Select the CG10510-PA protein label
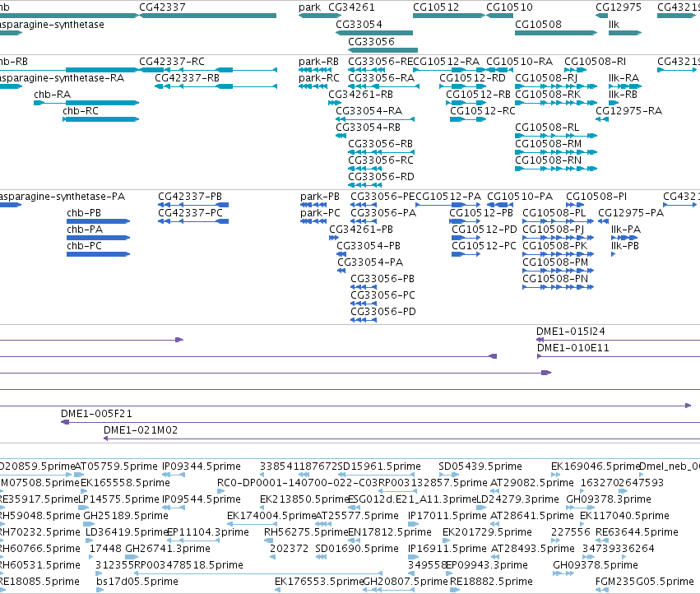This screenshot has width=700, height=594. point(520,197)
